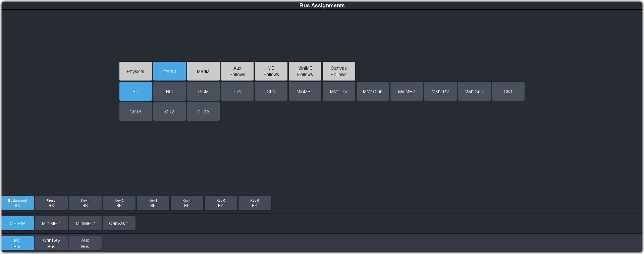Choose the MM2 PV source
The height and width of the screenshot is (254, 644).
pyautogui.click(x=440, y=91)
